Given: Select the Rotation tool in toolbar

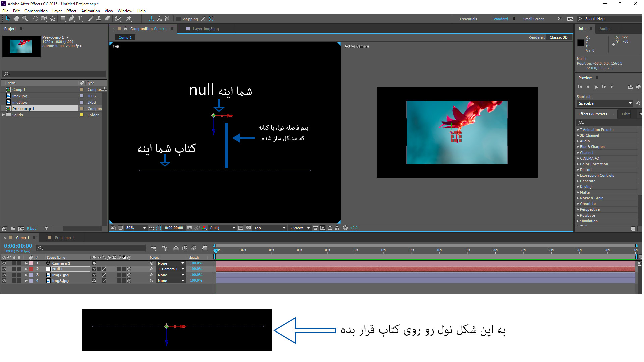Looking at the screenshot, I should (35, 19).
